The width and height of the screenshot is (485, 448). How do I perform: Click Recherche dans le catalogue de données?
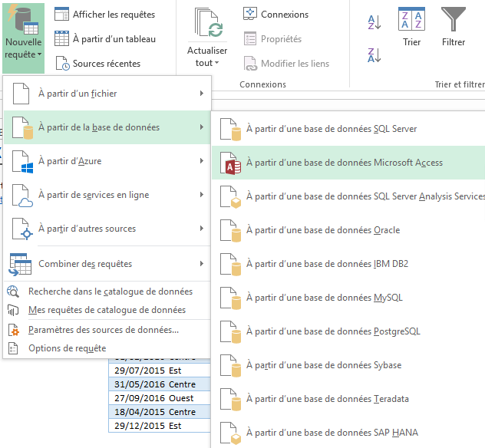tap(107, 292)
